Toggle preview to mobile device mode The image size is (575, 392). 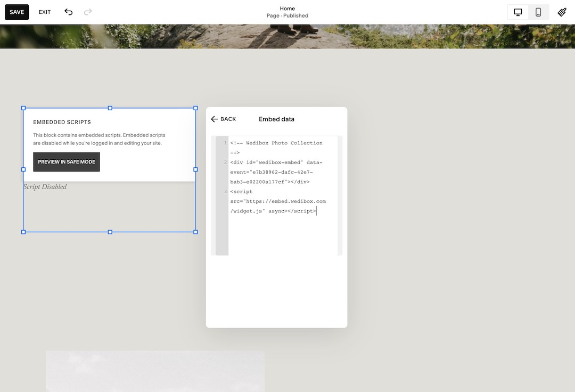(538, 12)
